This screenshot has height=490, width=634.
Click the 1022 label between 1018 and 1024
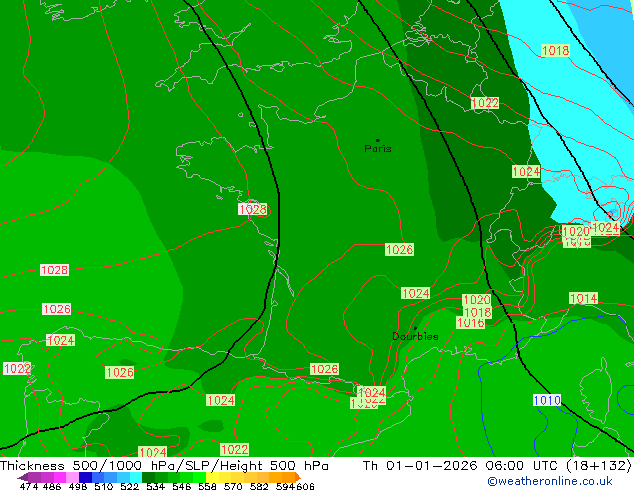(x=485, y=103)
